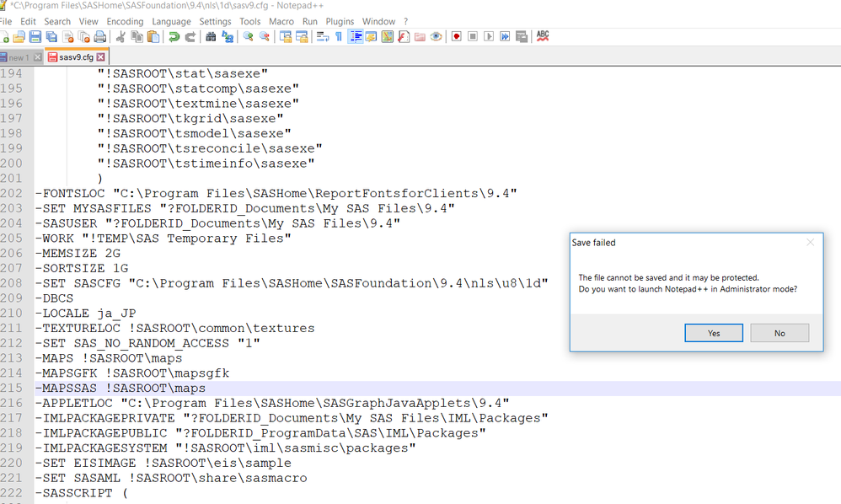Screen dimensions: 841x504
Task: Open the Language menu
Action: pyautogui.click(x=171, y=21)
